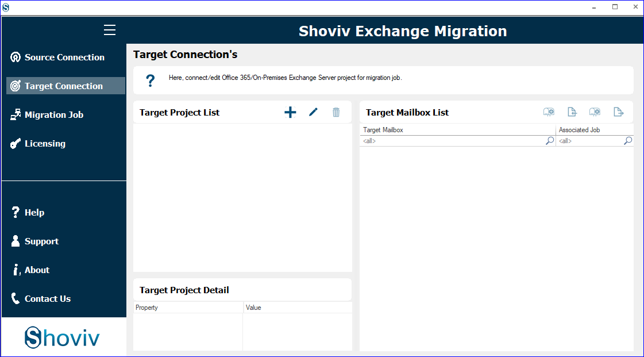
Task: Click the Associated Job column header
Action: (x=579, y=130)
